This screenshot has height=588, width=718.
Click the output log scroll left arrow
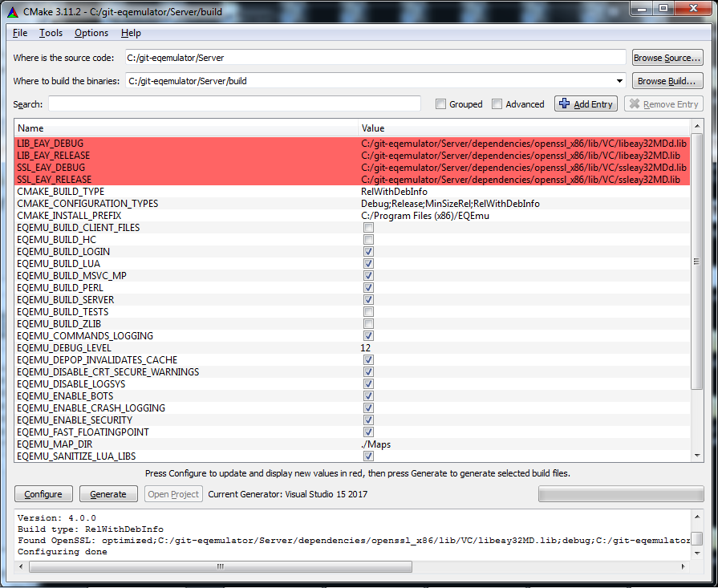coord(21,566)
